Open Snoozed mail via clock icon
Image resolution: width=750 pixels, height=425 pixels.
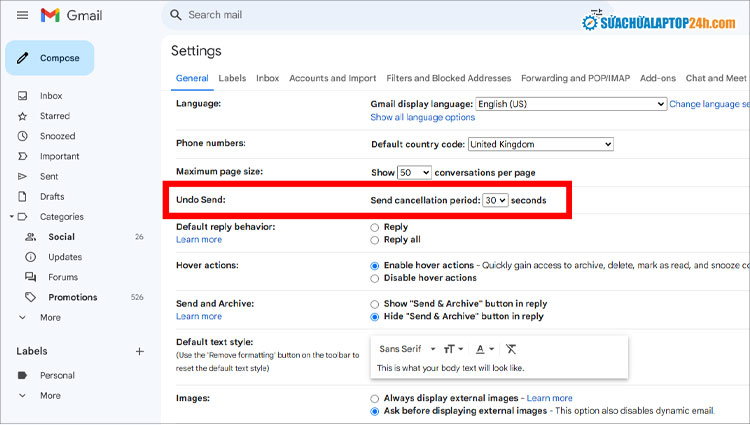[x=23, y=136]
